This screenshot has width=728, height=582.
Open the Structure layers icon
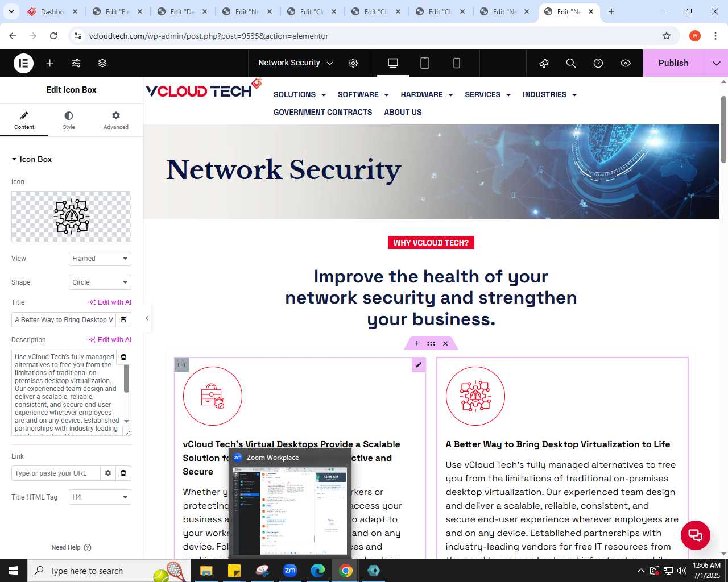(102, 63)
